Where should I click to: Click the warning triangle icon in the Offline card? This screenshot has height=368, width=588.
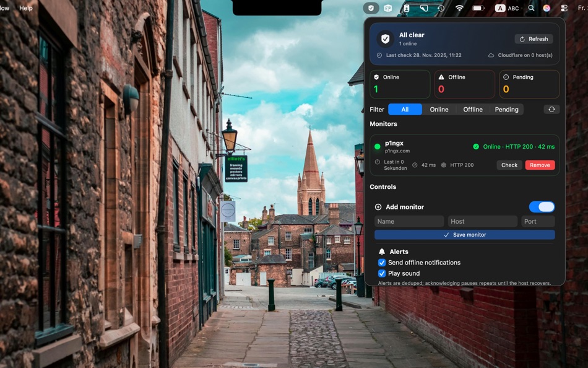[441, 77]
